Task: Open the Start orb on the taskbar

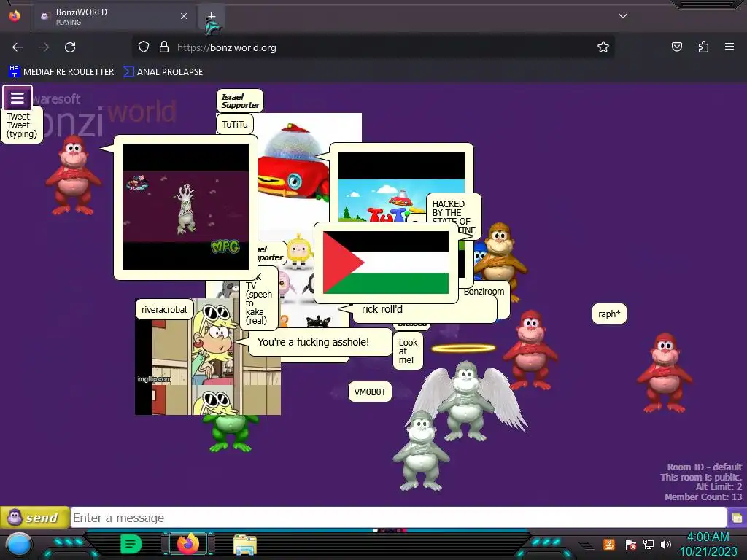Action: coord(18,545)
